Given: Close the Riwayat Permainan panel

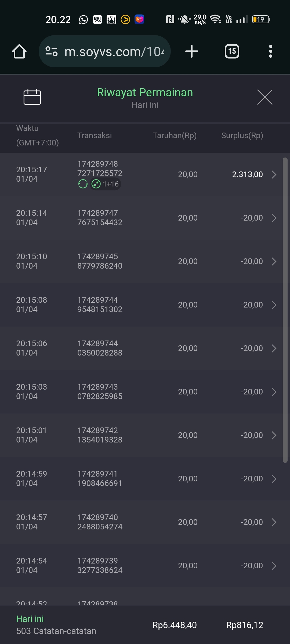Looking at the screenshot, I should tap(265, 97).
